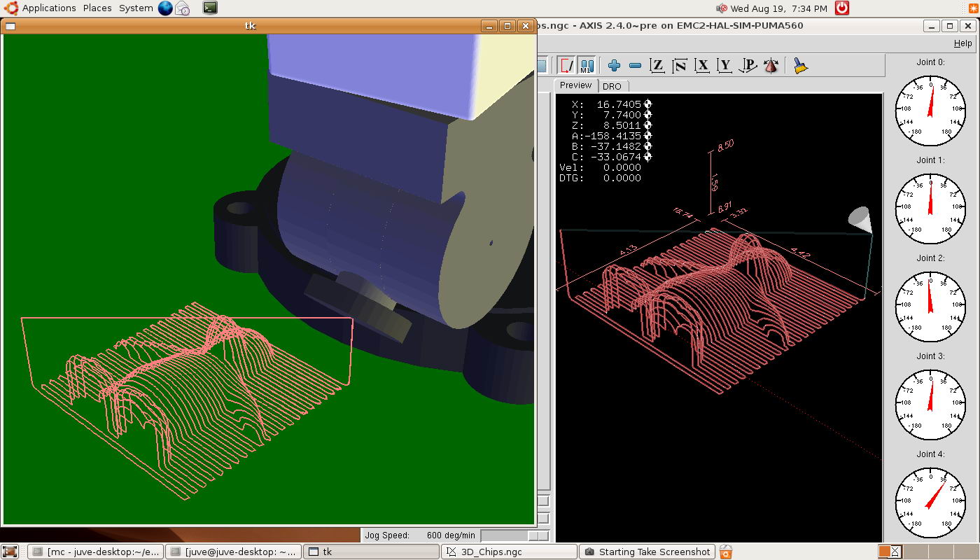Set preview to Z top view
Viewport: 980px width, 560px height.
pyautogui.click(x=657, y=66)
